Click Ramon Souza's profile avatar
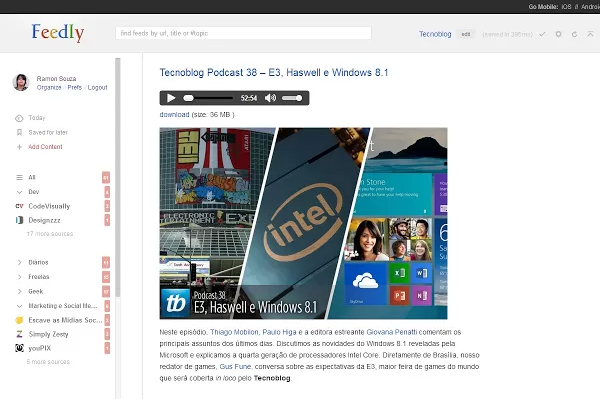600x400 pixels. coord(21,82)
